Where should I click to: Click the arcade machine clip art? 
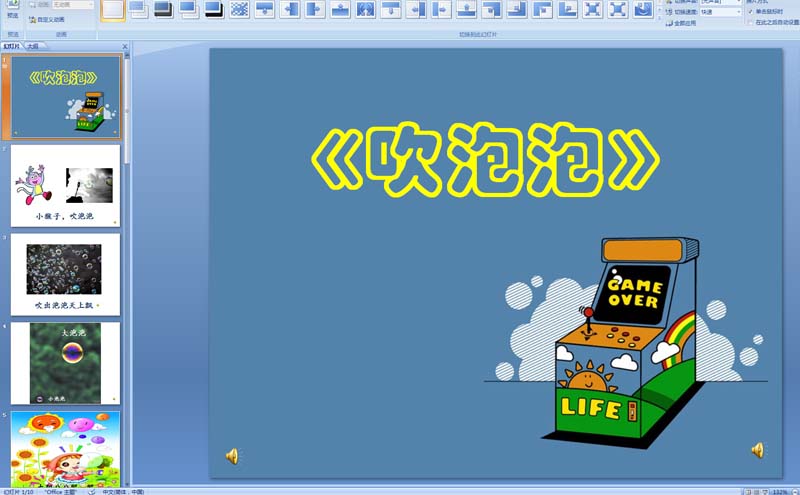(626, 343)
